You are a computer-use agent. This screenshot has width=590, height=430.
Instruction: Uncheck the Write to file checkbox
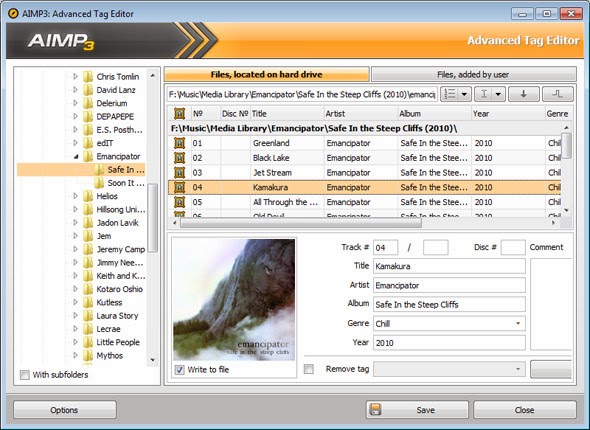pos(179,370)
